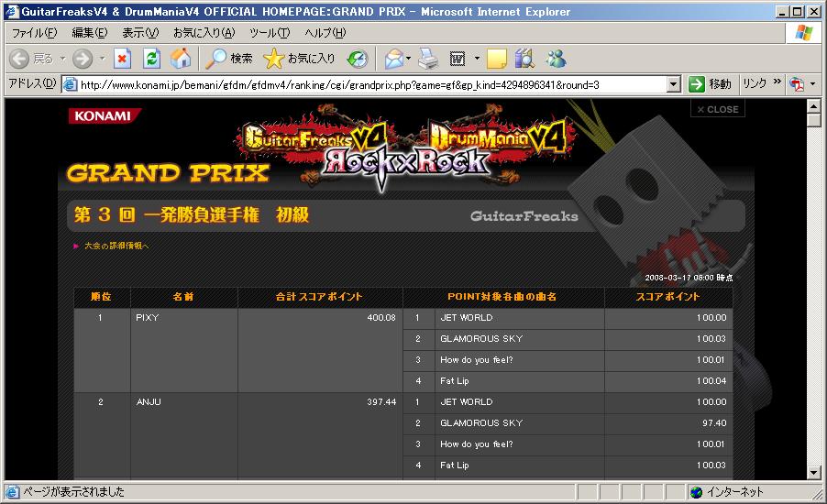Screen dimensions: 827x504
Task: Click the timestamp 2008-03-17 08:00
Action: click(679, 278)
